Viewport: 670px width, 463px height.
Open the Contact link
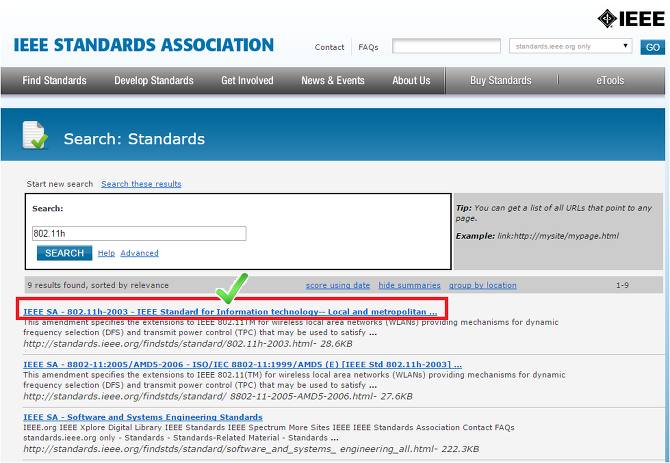[329, 47]
